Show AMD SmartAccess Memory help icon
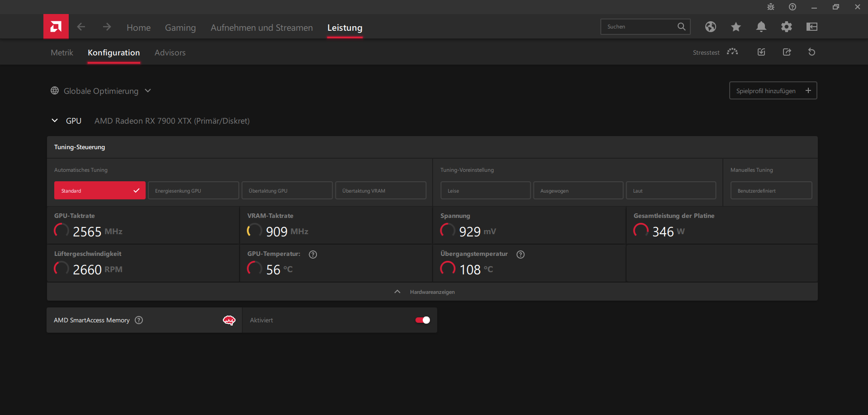 pyautogui.click(x=139, y=320)
